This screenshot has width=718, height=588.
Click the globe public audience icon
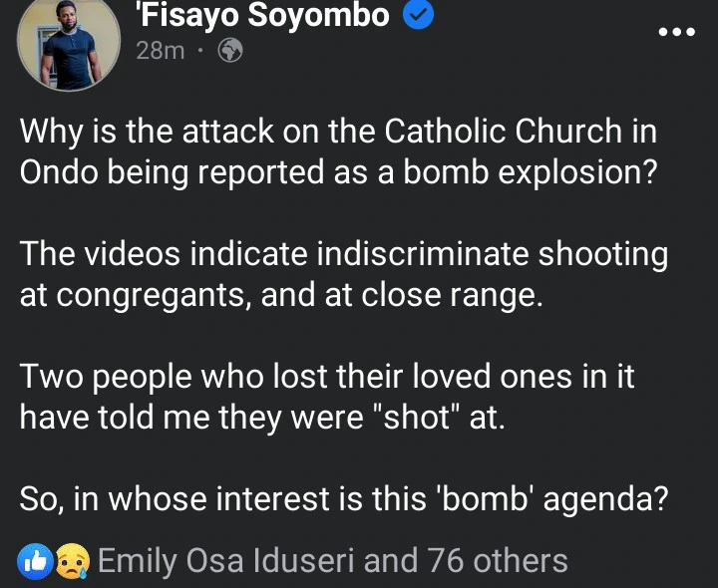click(x=231, y=51)
